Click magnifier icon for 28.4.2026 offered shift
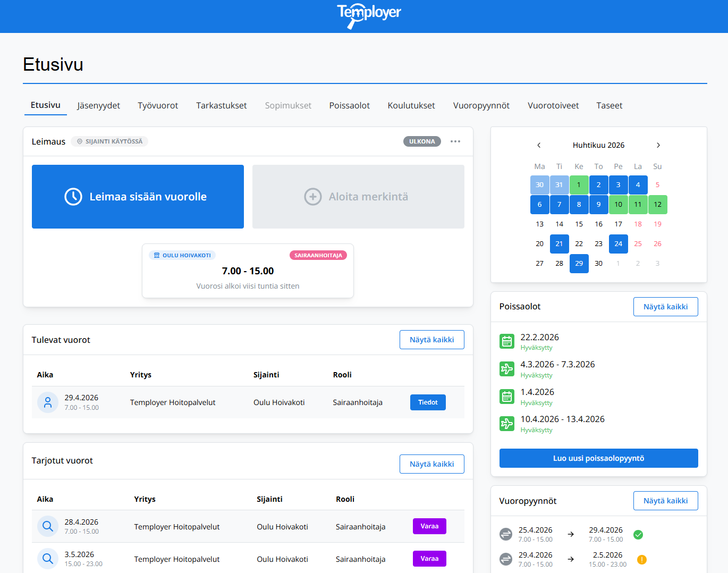728x573 pixels. (48, 526)
